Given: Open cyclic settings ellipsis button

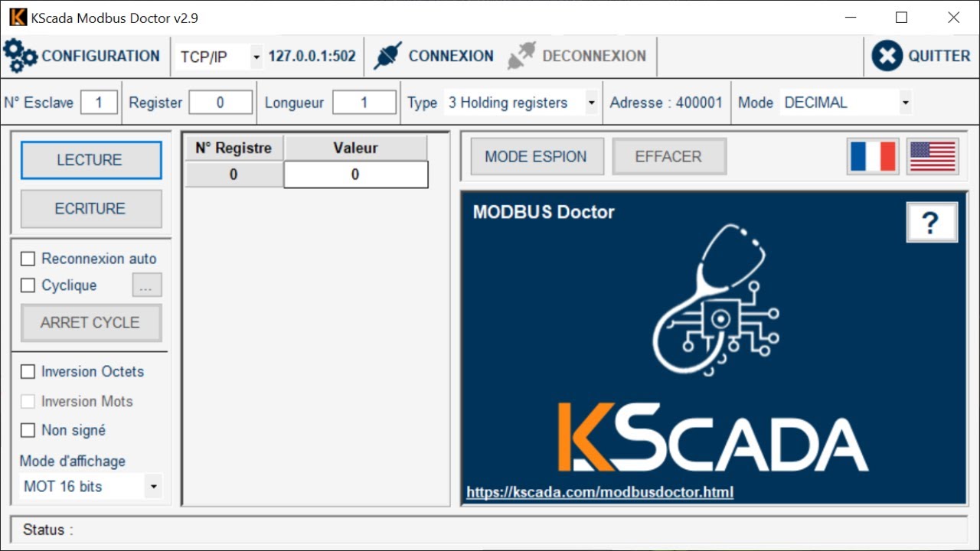Looking at the screenshot, I should pos(147,285).
